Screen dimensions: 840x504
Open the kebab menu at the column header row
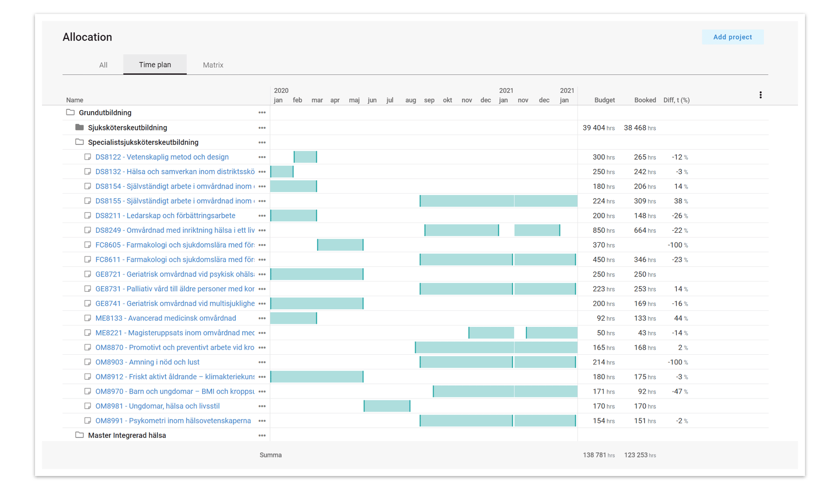point(760,94)
